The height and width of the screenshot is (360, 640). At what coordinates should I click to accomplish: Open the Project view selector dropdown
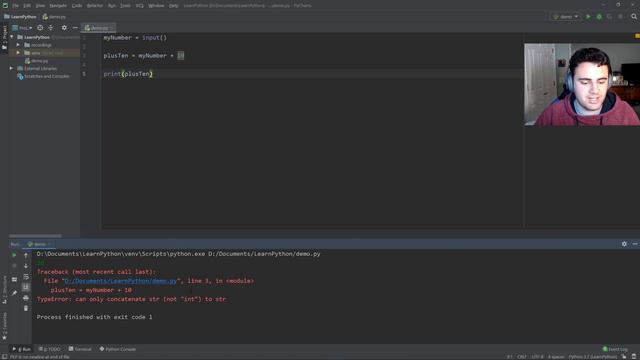point(22,28)
